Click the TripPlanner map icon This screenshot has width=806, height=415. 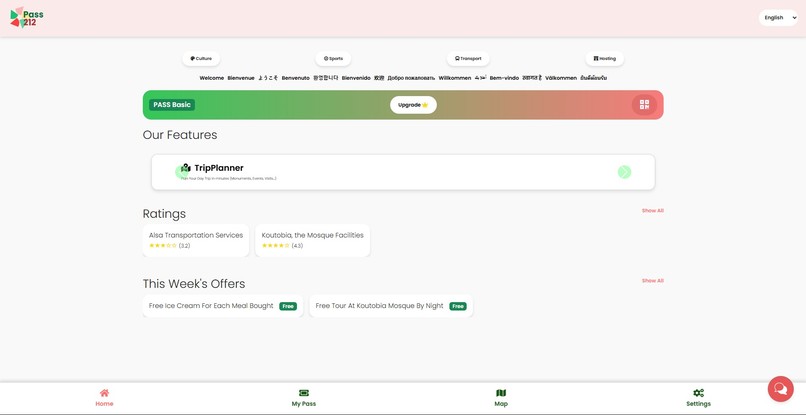pyautogui.click(x=186, y=168)
